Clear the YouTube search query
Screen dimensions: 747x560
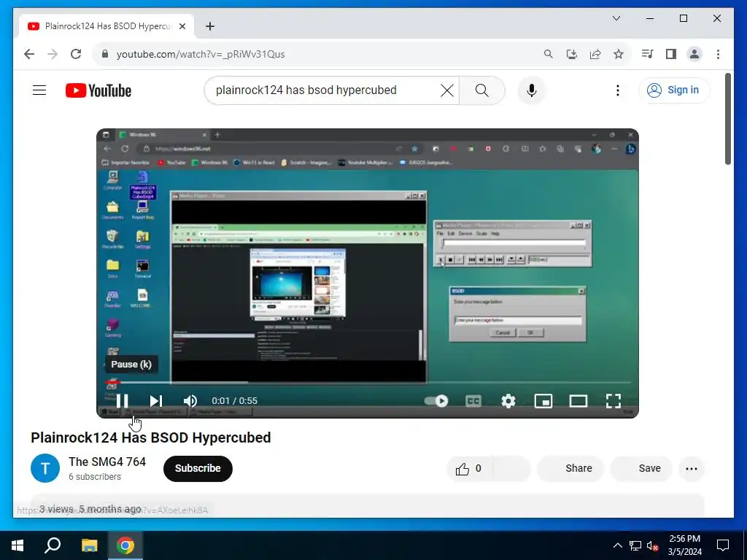coord(447,90)
